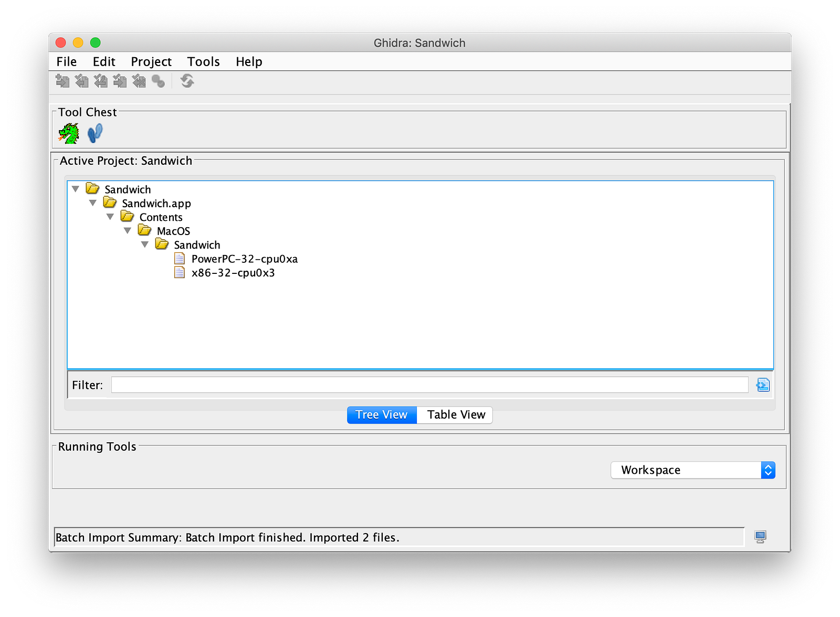Launch the Version Tracking footprints tool
The width and height of the screenshot is (840, 617).
[95, 133]
